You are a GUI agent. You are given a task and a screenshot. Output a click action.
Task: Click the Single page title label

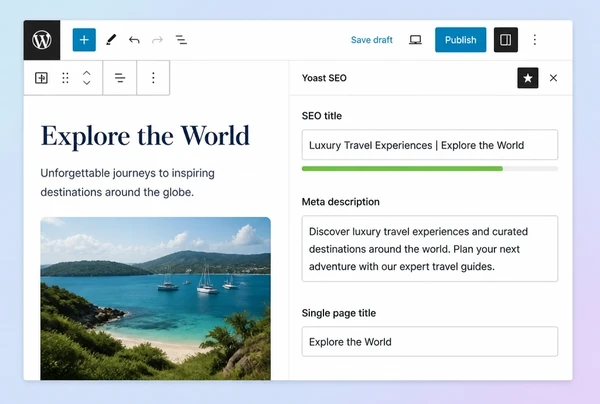click(x=339, y=313)
